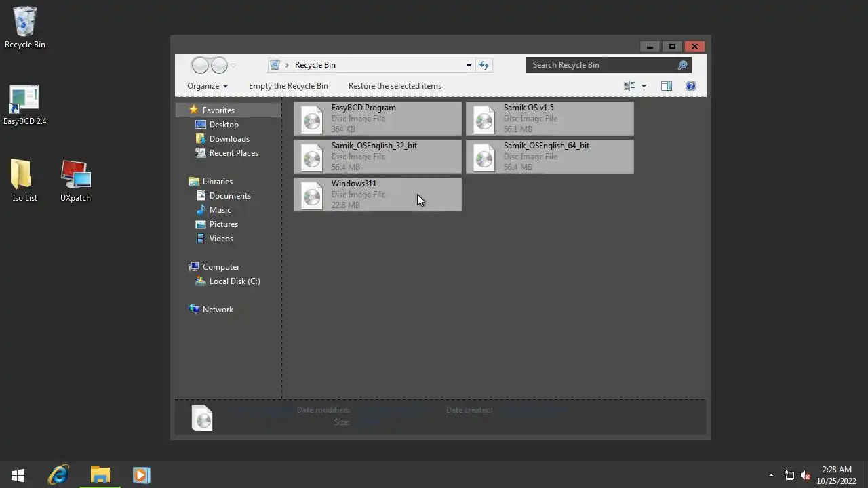Open the media player taskbar icon
Viewport: 868px width, 488px height.
point(141,475)
